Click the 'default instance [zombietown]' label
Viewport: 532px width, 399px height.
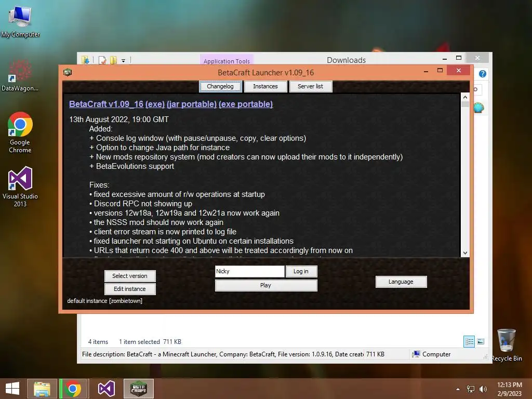coord(104,301)
